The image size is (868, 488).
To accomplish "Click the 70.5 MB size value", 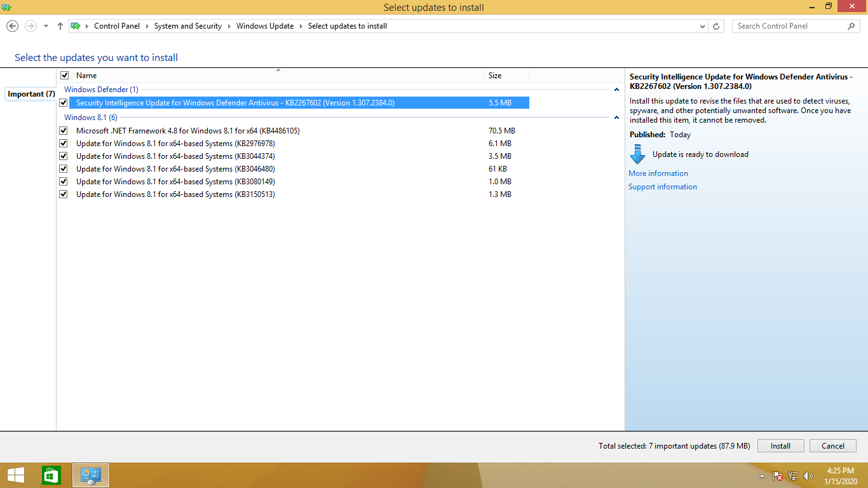I will click(502, 130).
